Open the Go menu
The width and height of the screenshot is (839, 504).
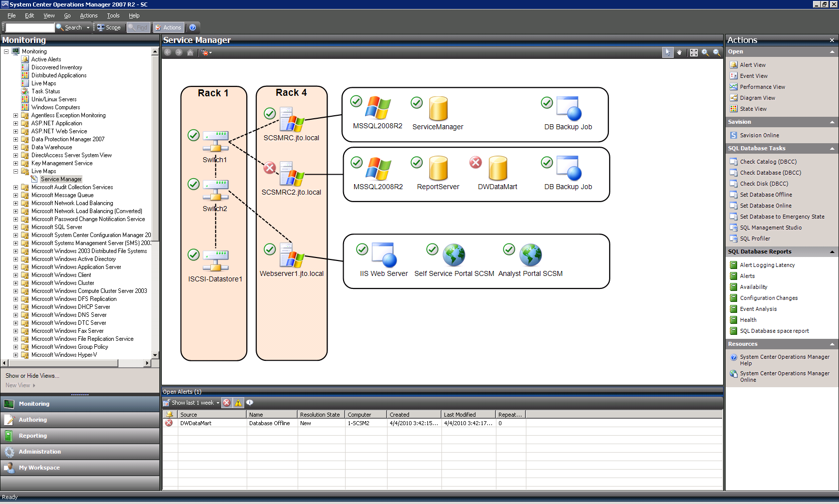click(x=67, y=15)
